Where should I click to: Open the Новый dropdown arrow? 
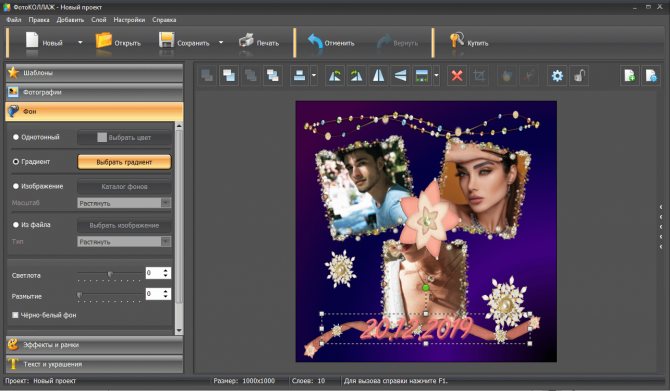point(80,42)
